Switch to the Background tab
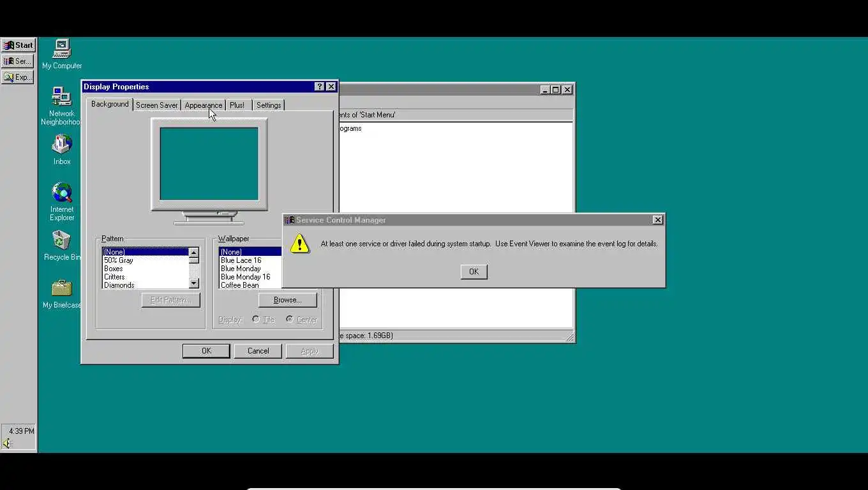This screenshot has width=868, height=490. pos(110,104)
